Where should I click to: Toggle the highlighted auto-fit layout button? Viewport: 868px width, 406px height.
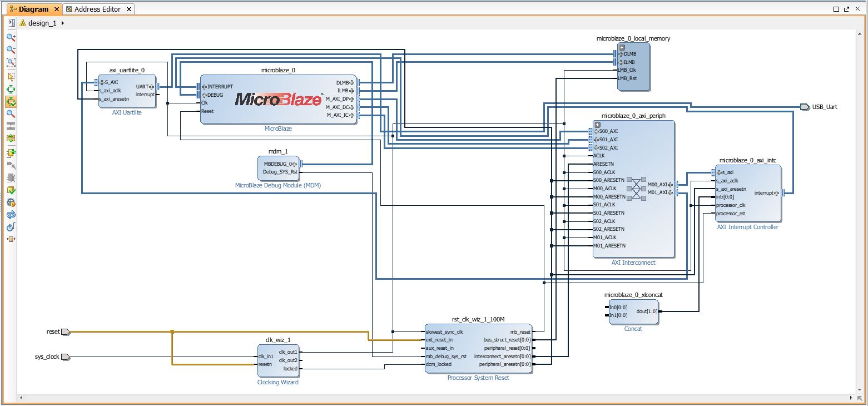coord(11,102)
